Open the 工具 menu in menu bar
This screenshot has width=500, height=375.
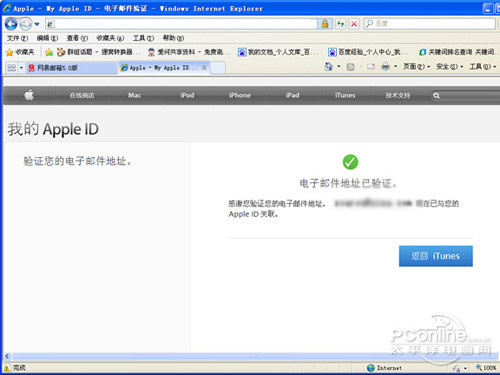[143, 38]
